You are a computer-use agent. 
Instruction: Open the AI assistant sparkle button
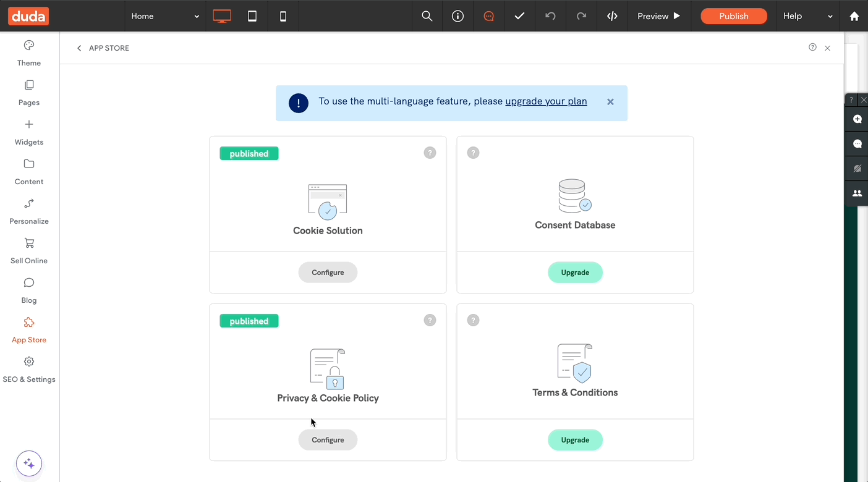pos(29,463)
